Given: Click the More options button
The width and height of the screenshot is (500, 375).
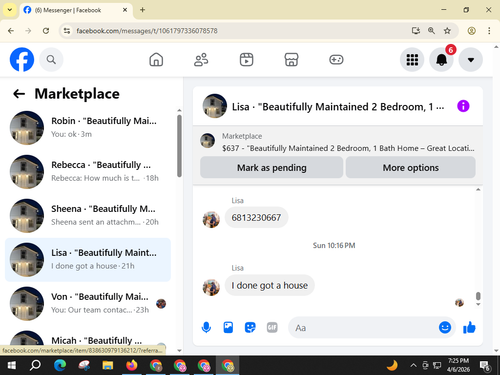Looking at the screenshot, I should point(411,168).
